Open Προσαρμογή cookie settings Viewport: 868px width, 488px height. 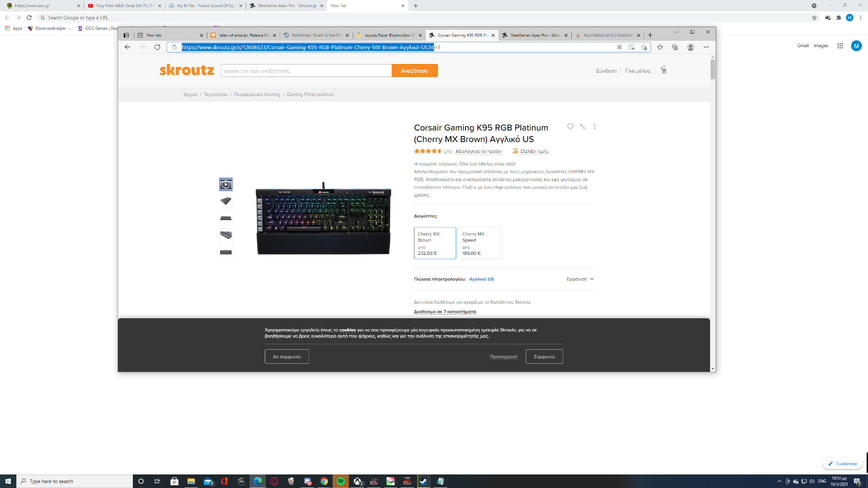[503, 357]
